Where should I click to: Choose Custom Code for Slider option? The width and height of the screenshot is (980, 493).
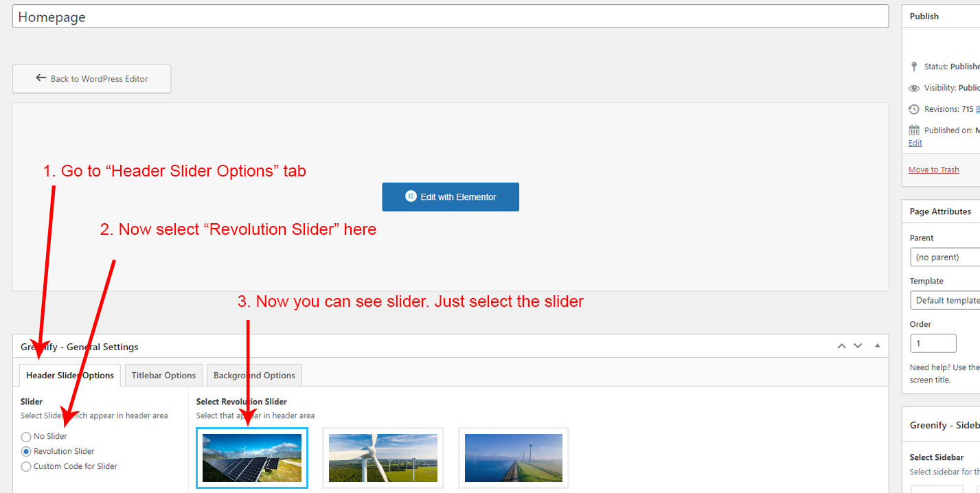(26, 467)
